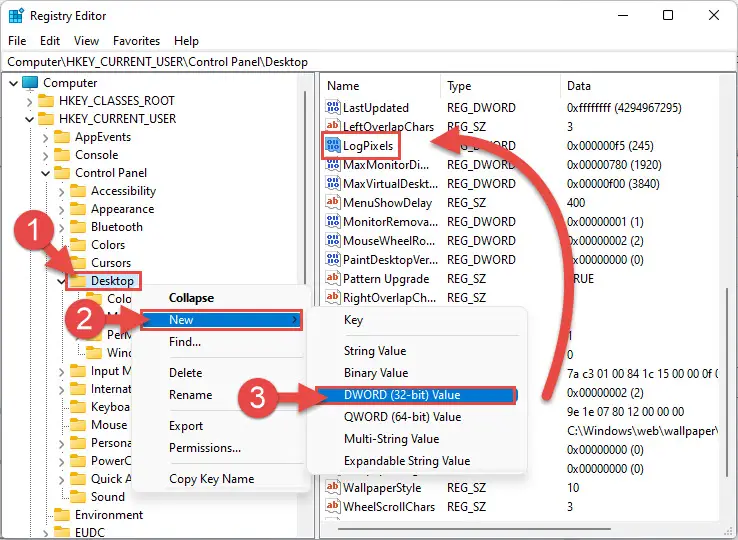This screenshot has width=738, height=540.
Task: Click the horizontal scrollbar in values pane
Action: click(474, 529)
